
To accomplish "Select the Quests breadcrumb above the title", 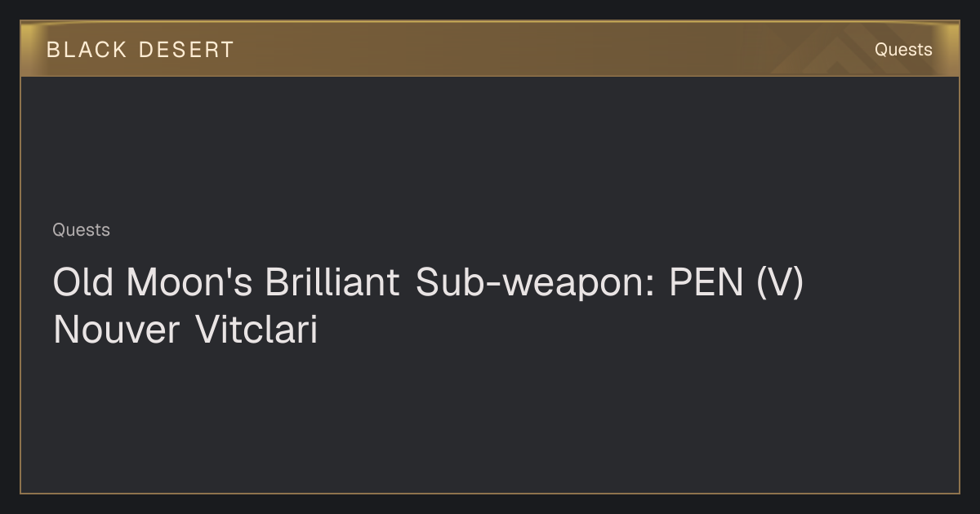I will 81,230.
